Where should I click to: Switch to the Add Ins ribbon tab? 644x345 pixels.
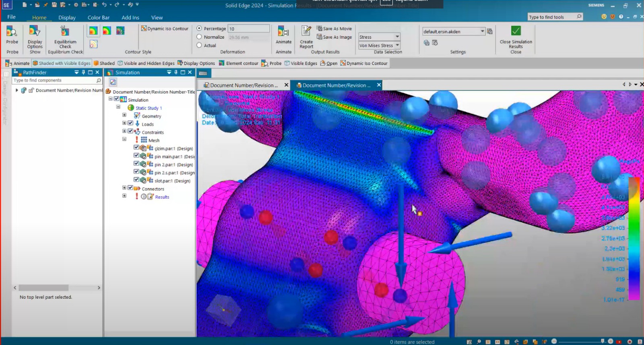[130, 17]
